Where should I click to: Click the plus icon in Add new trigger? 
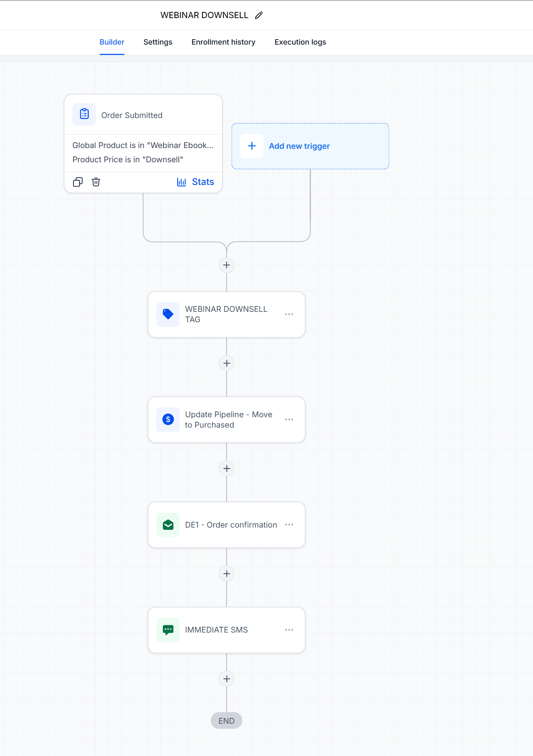click(x=252, y=146)
